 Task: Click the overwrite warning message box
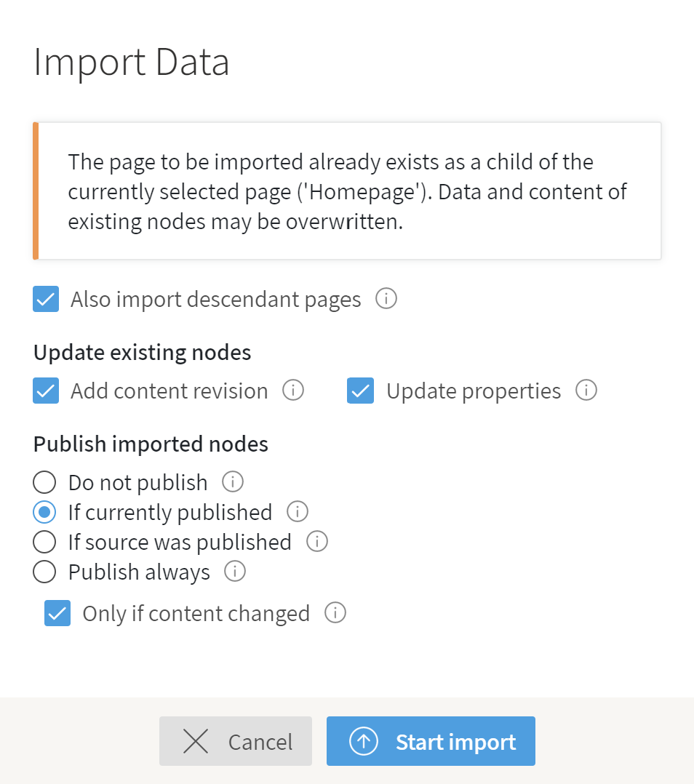pyautogui.click(x=347, y=191)
